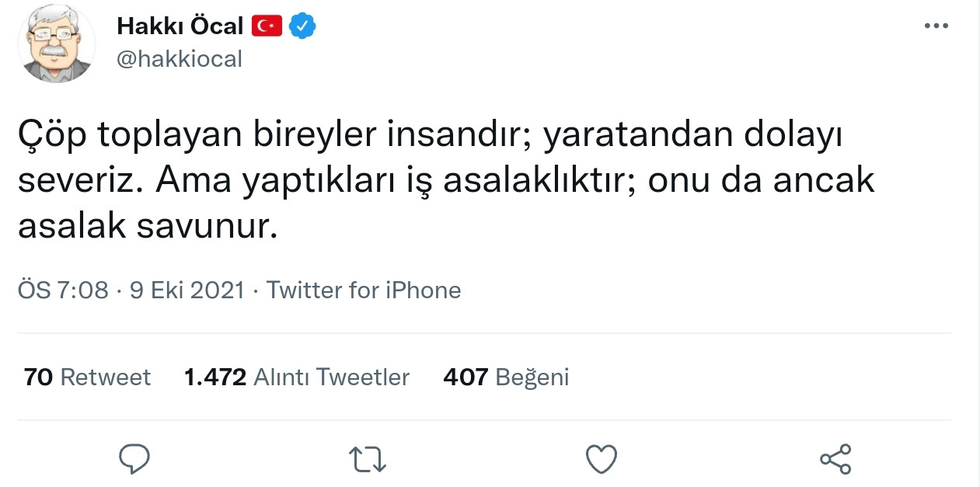Expand retweet choices from the retweet control
The image size is (980, 487).
click(x=366, y=458)
